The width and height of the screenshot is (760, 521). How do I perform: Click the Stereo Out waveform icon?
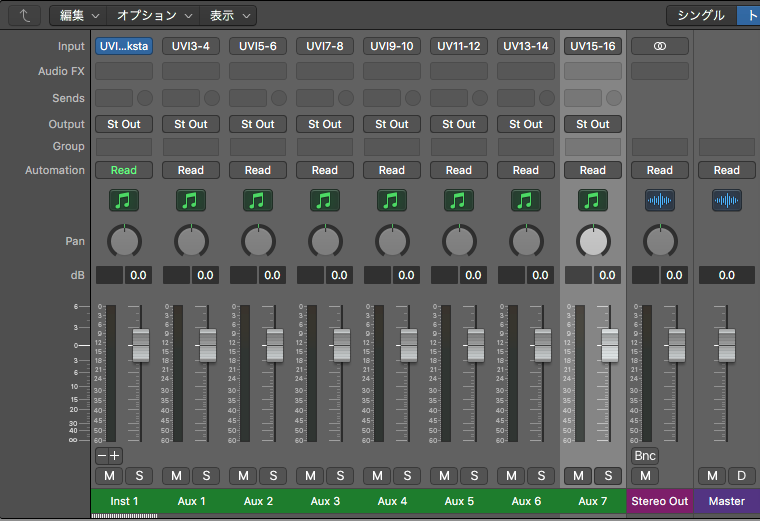[x=660, y=200]
